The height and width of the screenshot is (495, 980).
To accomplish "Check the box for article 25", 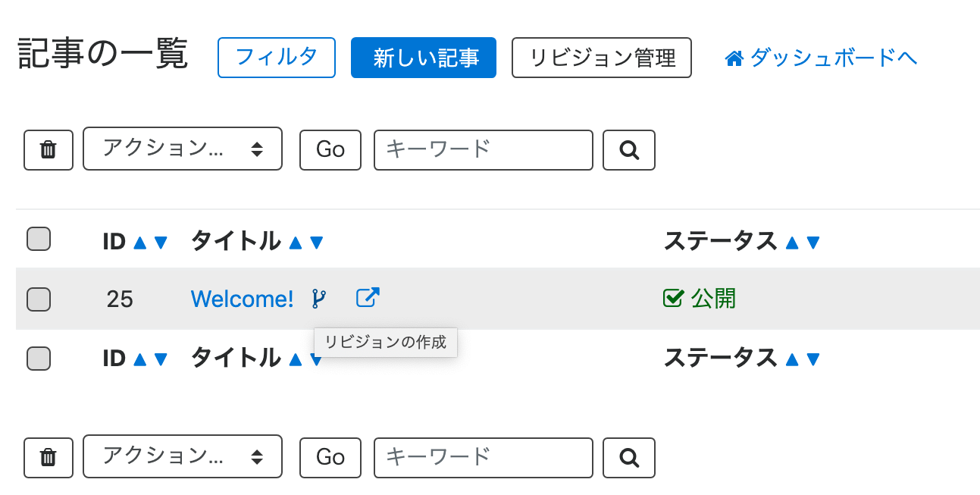I will point(39,299).
